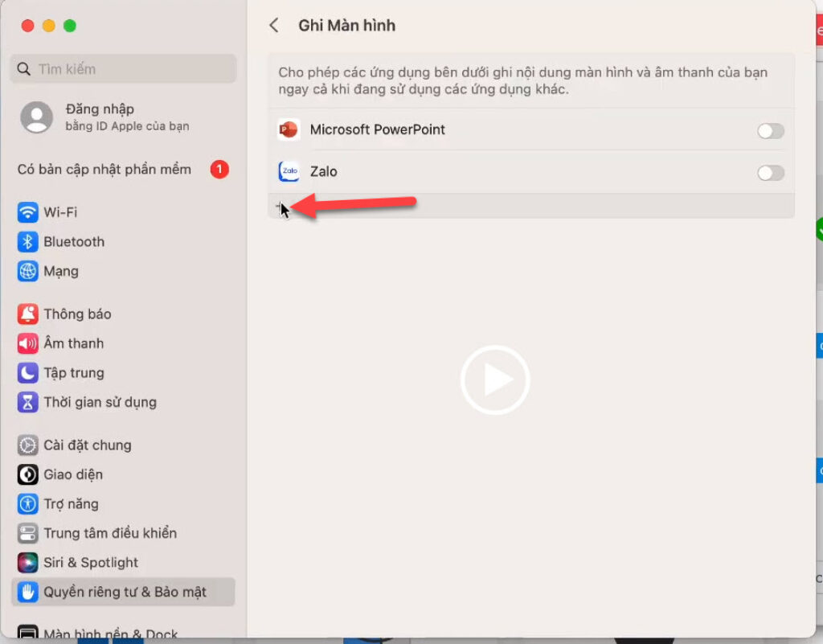The width and height of the screenshot is (823, 644).
Task: Select the Tập trung moon icon
Action: (28, 373)
